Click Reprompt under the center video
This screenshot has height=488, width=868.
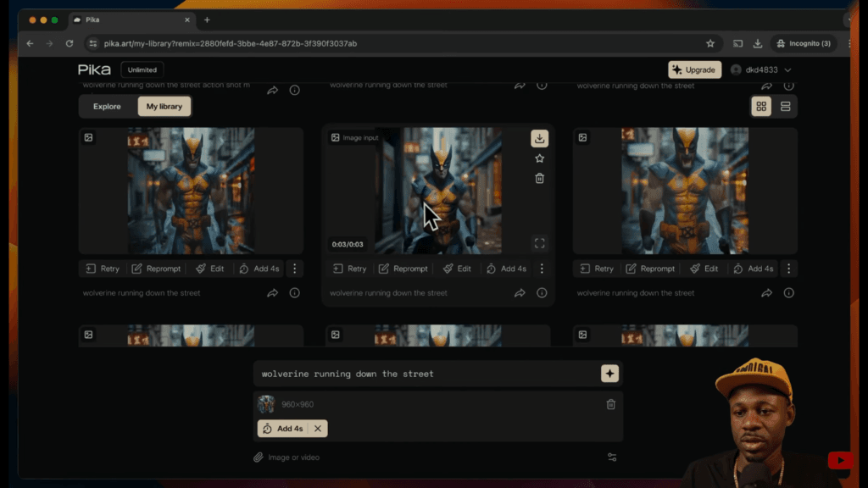[x=403, y=269]
